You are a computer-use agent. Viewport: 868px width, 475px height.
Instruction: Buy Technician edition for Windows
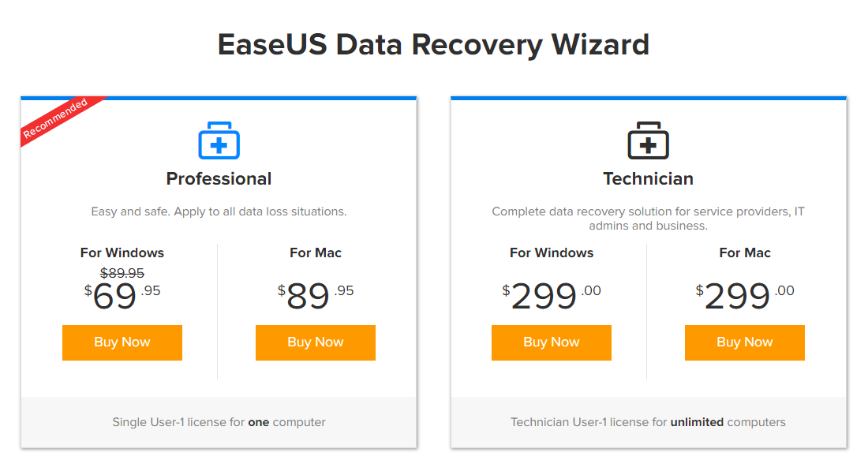point(552,342)
